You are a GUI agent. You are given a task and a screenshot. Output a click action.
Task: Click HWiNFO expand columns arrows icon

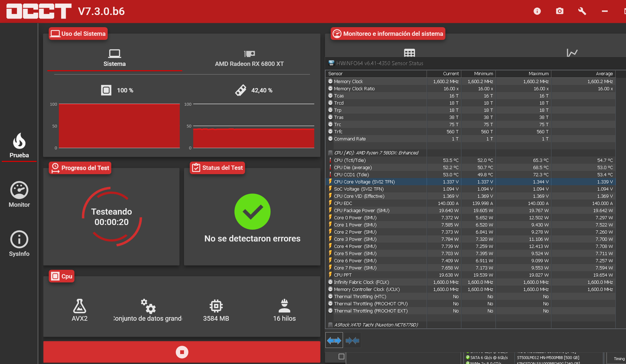click(334, 341)
